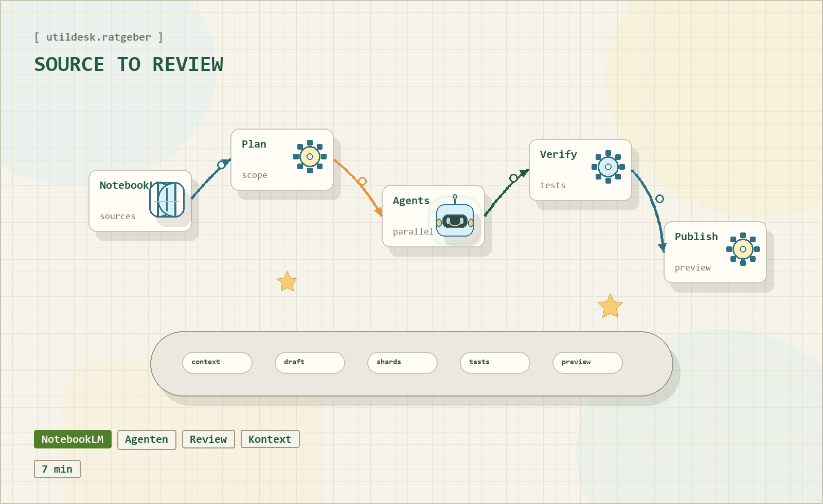Expand the Verify node showing tests
The height and width of the screenshot is (504, 823).
click(x=558, y=170)
